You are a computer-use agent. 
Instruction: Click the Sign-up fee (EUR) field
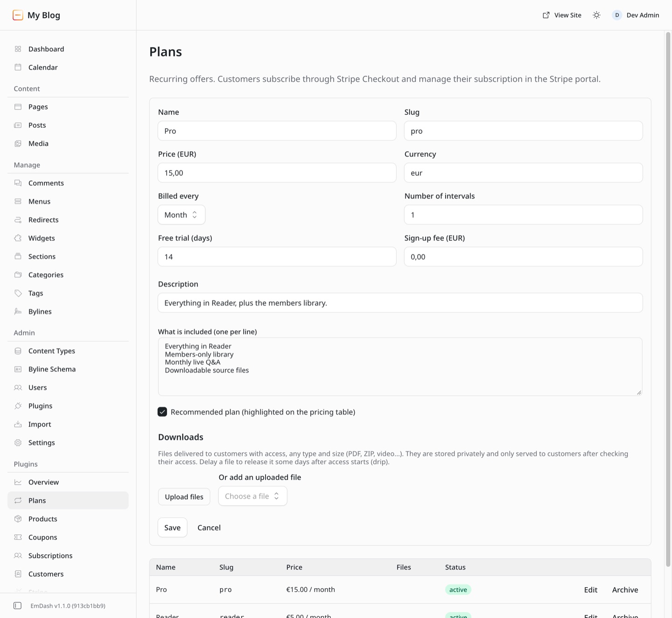coord(523,257)
